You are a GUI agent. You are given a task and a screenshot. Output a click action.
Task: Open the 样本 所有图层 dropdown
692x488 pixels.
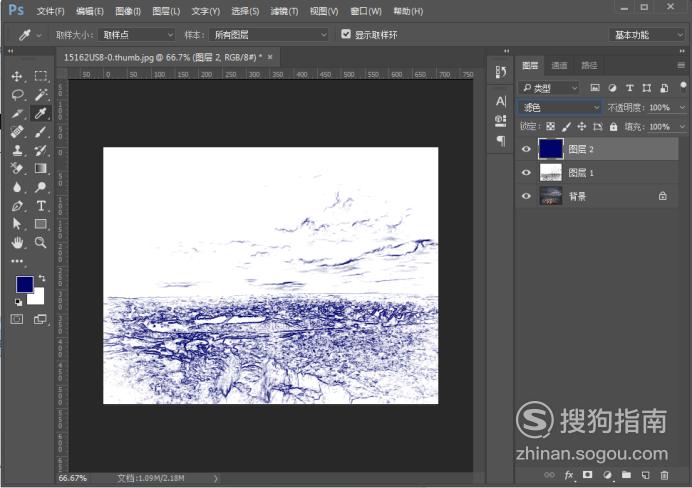point(269,34)
